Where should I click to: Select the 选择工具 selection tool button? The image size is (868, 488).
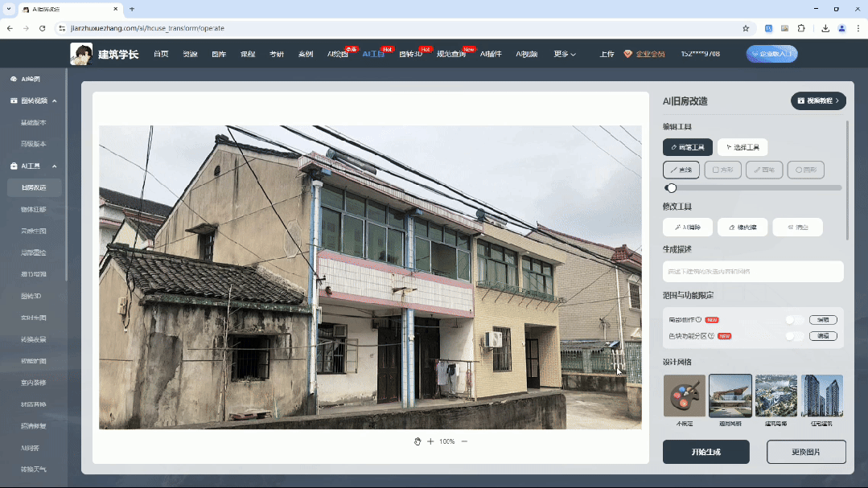(x=743, y=147)
